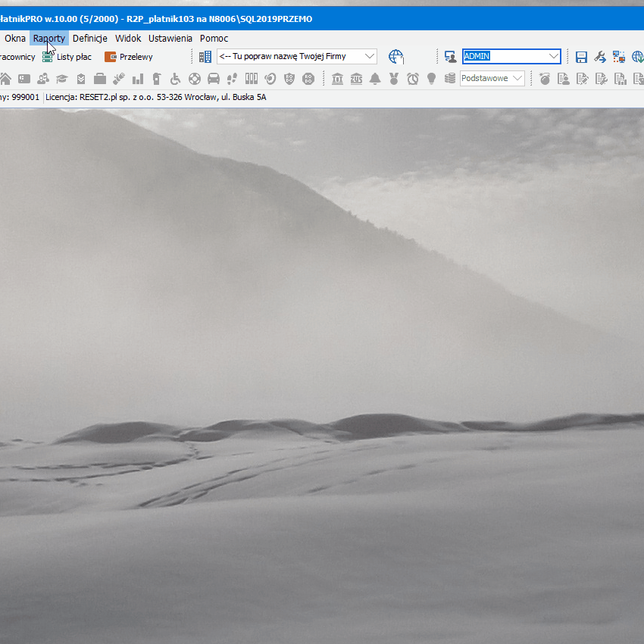The width and height of the screenshot is (644, 644).
Task: Click the company buildings icon
Action: tap(205, 57)
